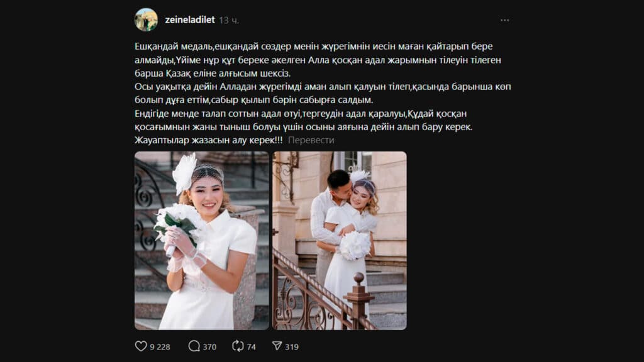Click the first paragraph starting Ешқандай медаль
The height and width of the screenshot is (362, 644).
point(318,60)
